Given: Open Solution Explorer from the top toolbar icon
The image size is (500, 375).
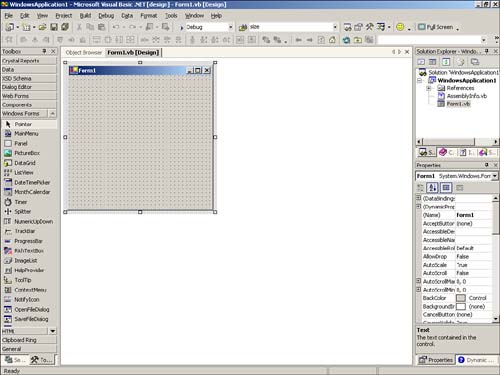Looking at the screenshot, I should [x=347, y=27].
